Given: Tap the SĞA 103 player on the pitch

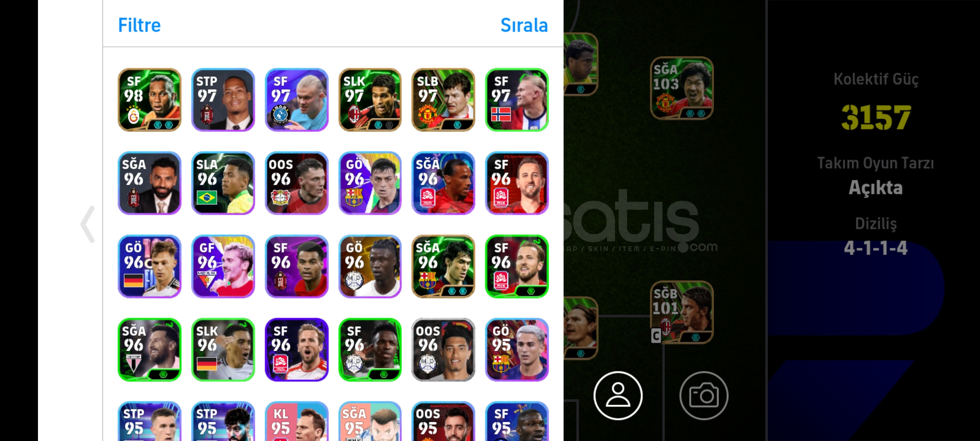Looking at the screenshot, I should coord(682,88).
